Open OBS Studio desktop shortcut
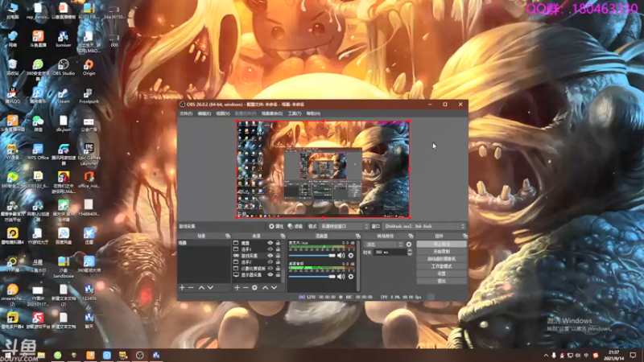The height and width of the screenshot is (362, 644). point(64,68)
